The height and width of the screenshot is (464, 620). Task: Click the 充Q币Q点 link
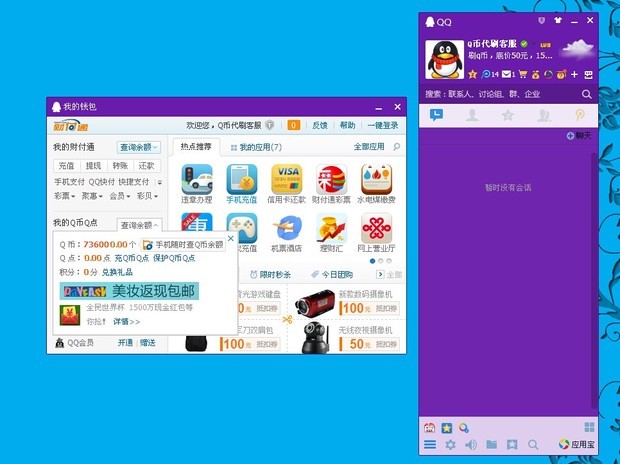[x=132, y=258]
